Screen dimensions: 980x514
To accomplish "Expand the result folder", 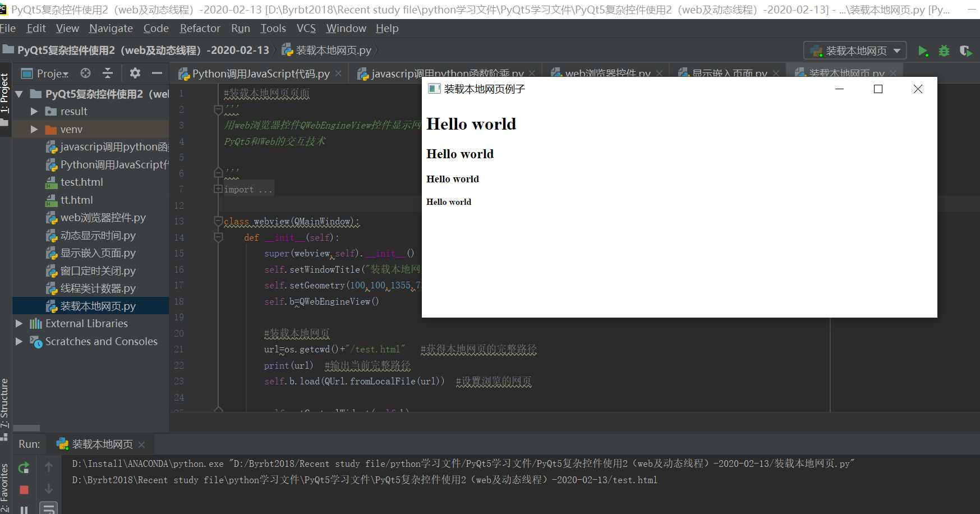I will pos(34,112).
